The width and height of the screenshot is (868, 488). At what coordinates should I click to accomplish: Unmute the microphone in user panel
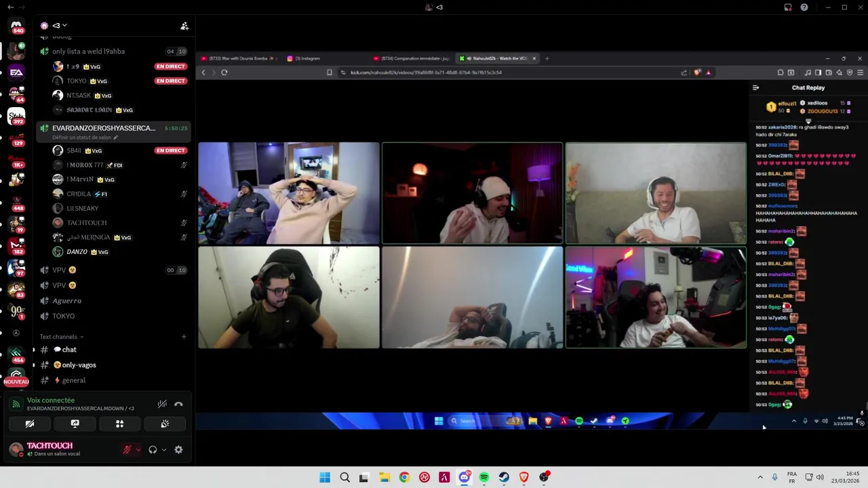pyautogui.click(x=126, y=449)
